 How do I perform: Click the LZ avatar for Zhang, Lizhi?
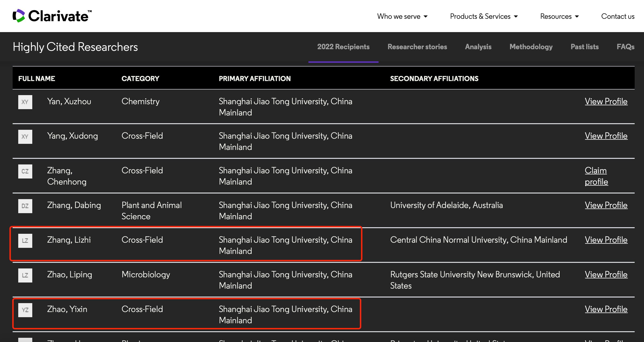click(x=25, y=241)
